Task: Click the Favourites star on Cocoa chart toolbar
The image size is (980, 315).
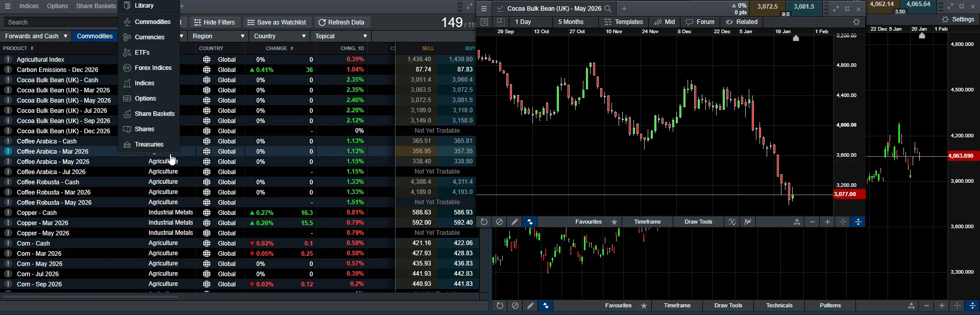Action: click(x=615, y=222)
